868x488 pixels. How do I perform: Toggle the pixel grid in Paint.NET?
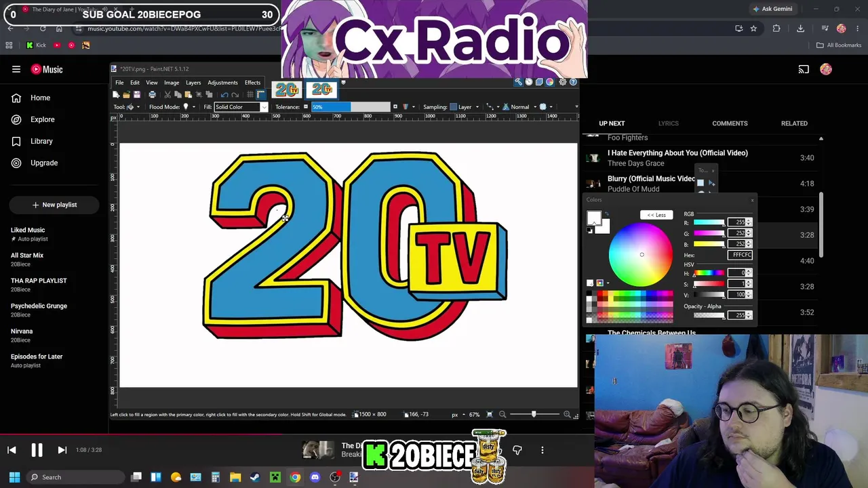tap(250, 95)
